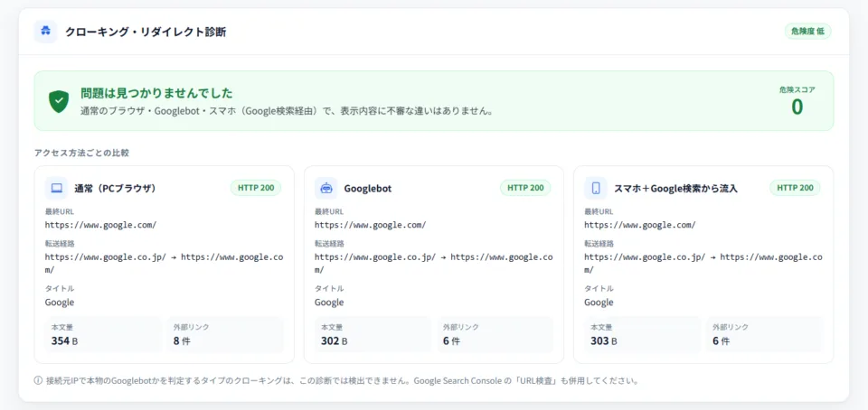Click final URL in the Googlebot card
Screen dimensions: 868x410
[371, 225]
